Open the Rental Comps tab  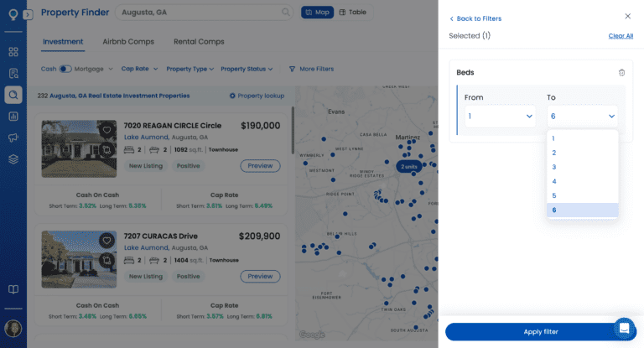click(x=199, y=41)
